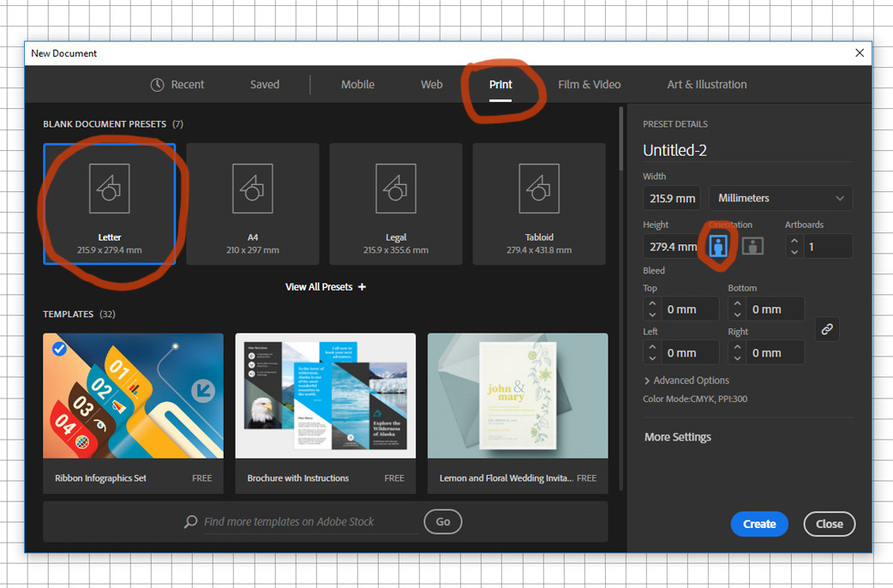Click the 'TEMPLATES' section heading
The image size is (893, 588).
68,314
